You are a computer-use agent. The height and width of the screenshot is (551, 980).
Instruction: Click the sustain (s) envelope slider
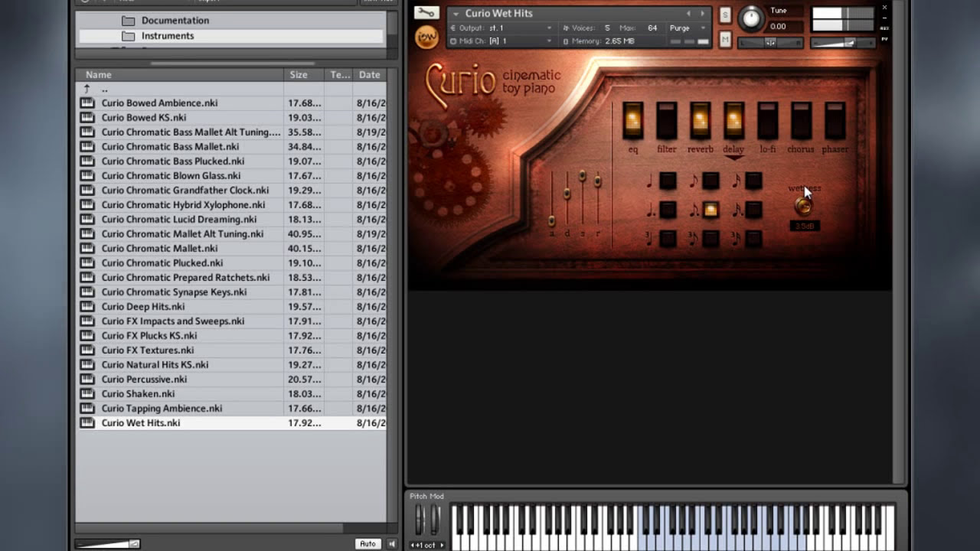[x=582, y=176]
